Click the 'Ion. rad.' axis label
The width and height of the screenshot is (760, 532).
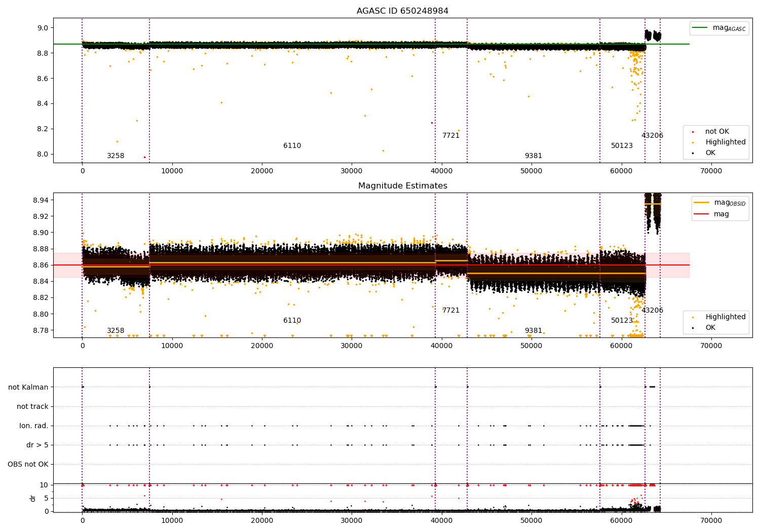pos(34,426)
